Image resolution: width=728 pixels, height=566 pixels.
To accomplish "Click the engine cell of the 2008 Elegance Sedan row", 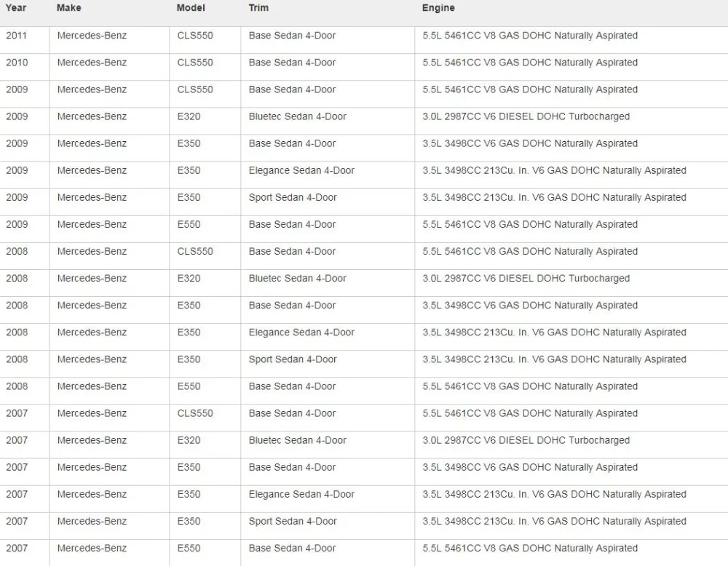I will [x=554, y=332].
